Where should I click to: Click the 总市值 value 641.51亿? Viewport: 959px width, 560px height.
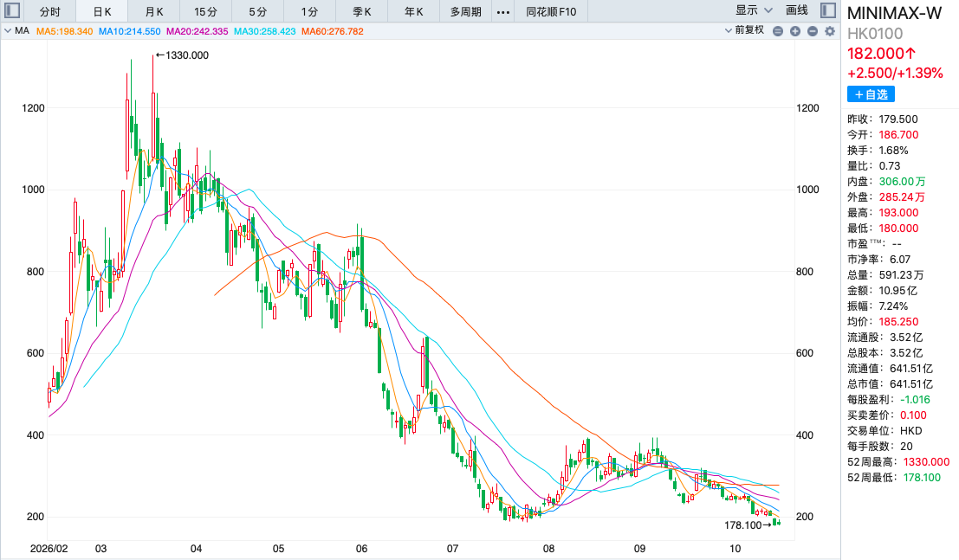[x=911, y=384]
